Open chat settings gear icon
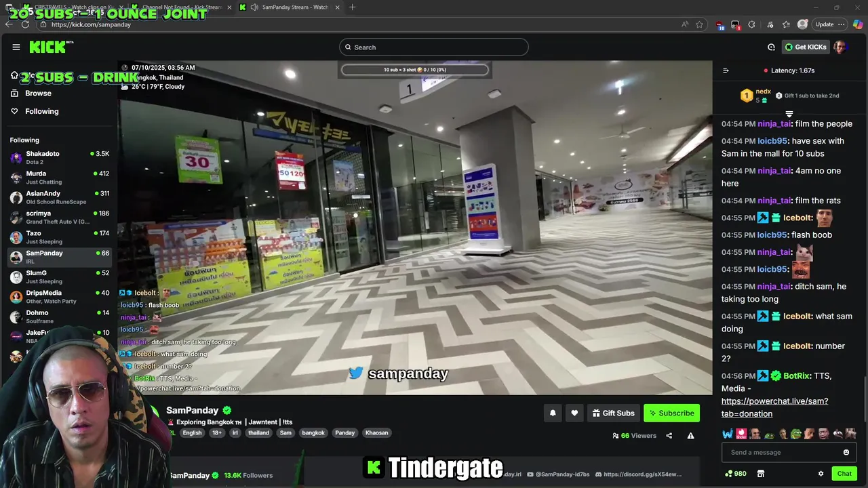868x488 pixels. pos(821,474)
